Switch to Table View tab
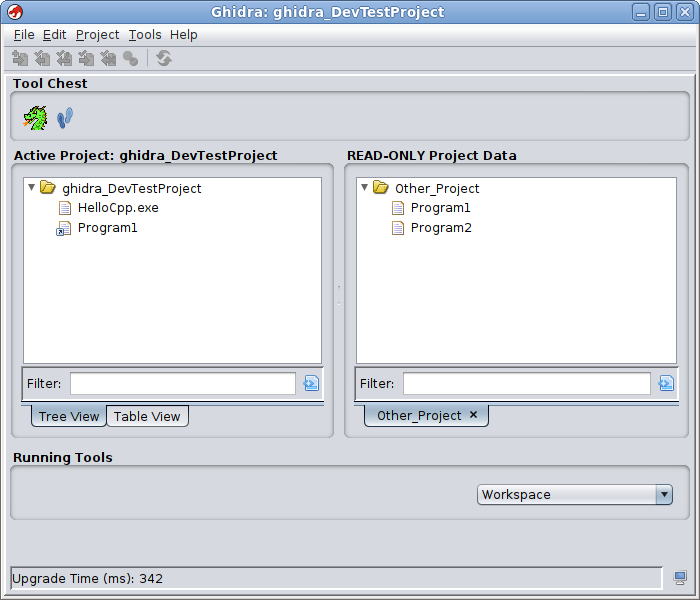Image resolution: width=700 pixels, height=600 pixels. 147,416
